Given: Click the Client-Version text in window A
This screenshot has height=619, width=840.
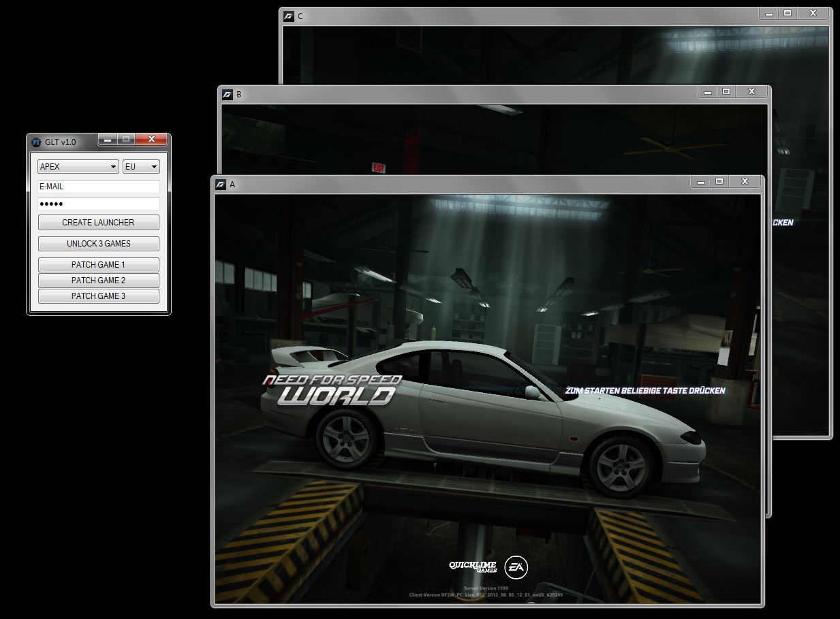Looking at the screenshot, I should click(x=486, y=594).
